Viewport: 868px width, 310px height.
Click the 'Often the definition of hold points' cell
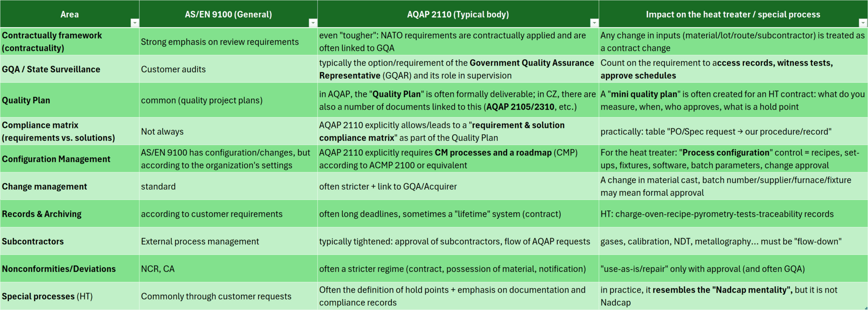[x=458, y=296]
